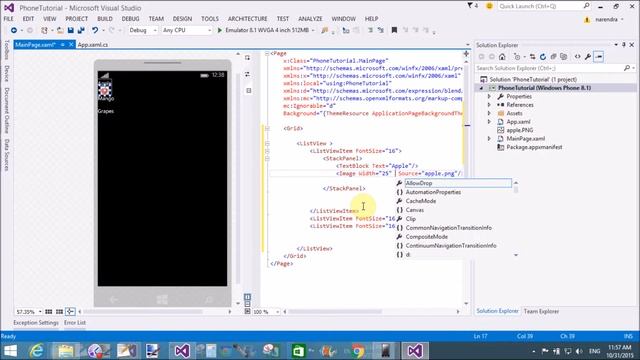The image size is (640, 360).
Task: Send feedback smiley icon
Action: coord(489,6)
